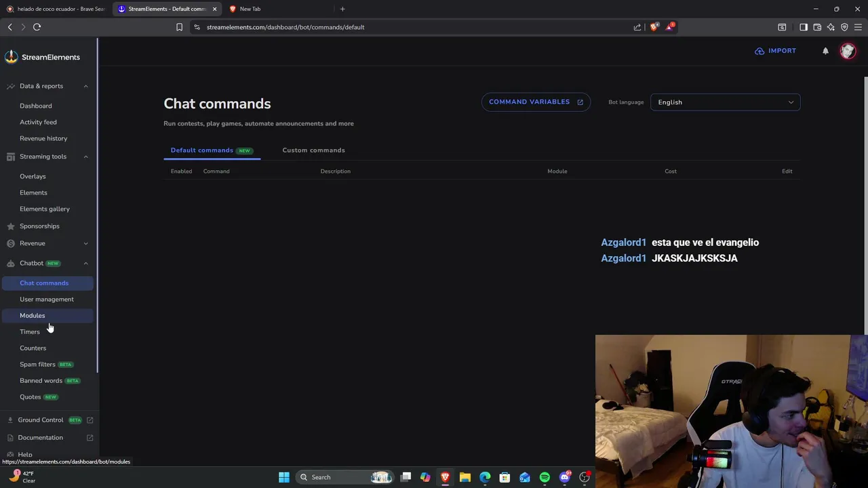The width and height of the screenshot is (868, 488).
Task: Open Discord from the taskbar
Action: coord(564,477)
